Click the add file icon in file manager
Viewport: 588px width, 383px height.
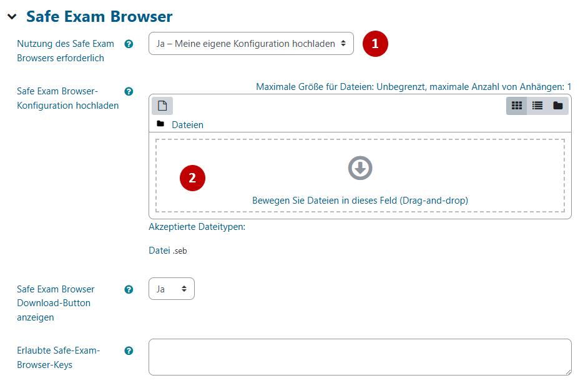tap(162, 106)
